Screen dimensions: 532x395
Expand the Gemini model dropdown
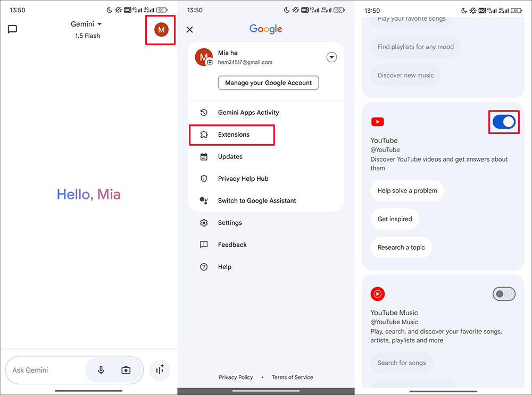[86, 24]
